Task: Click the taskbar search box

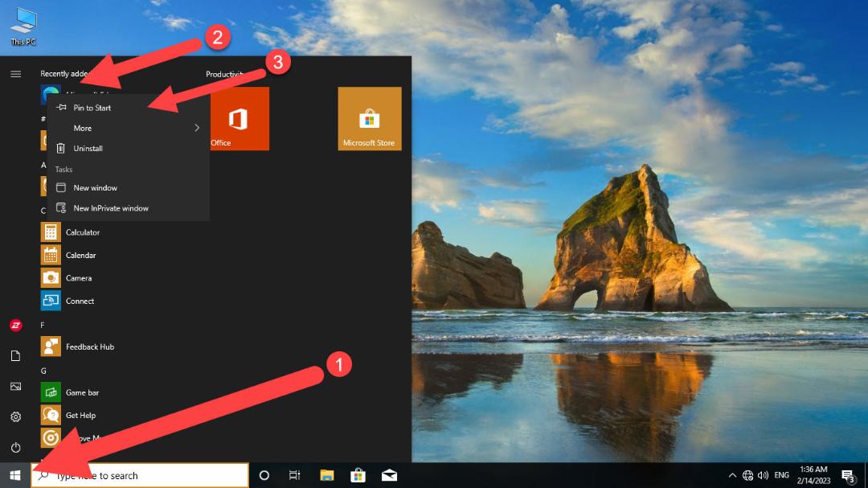Action: tap(140, 475)
